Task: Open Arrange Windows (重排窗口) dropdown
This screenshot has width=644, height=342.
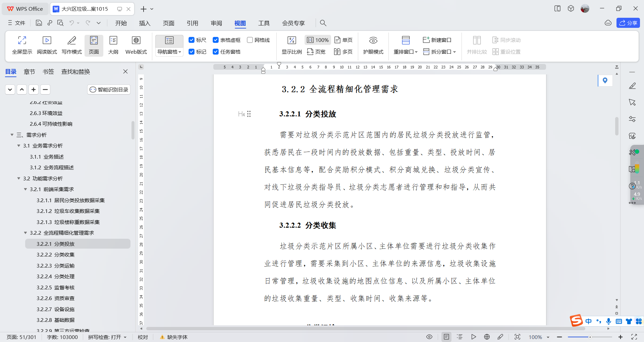Action: click(406, 52)
